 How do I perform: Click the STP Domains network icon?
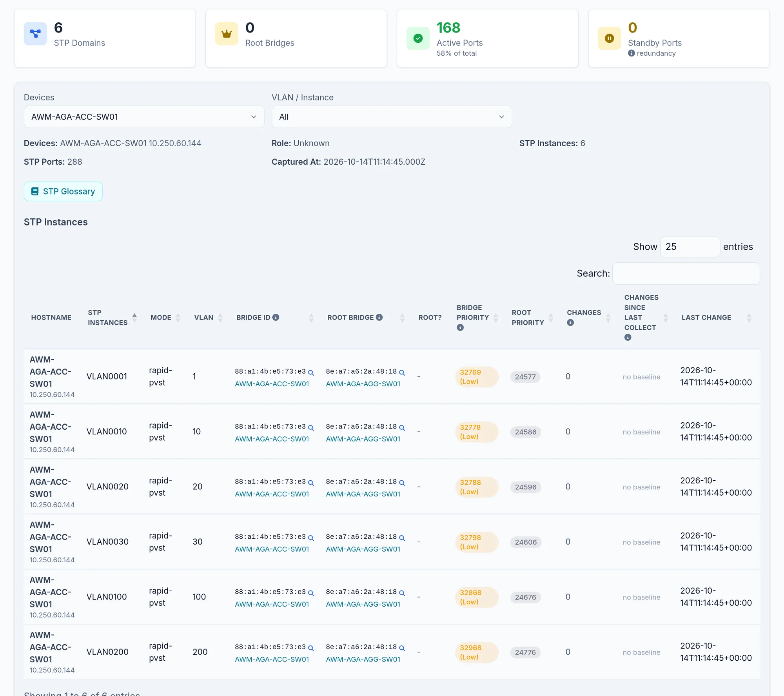tap(35, 34)
